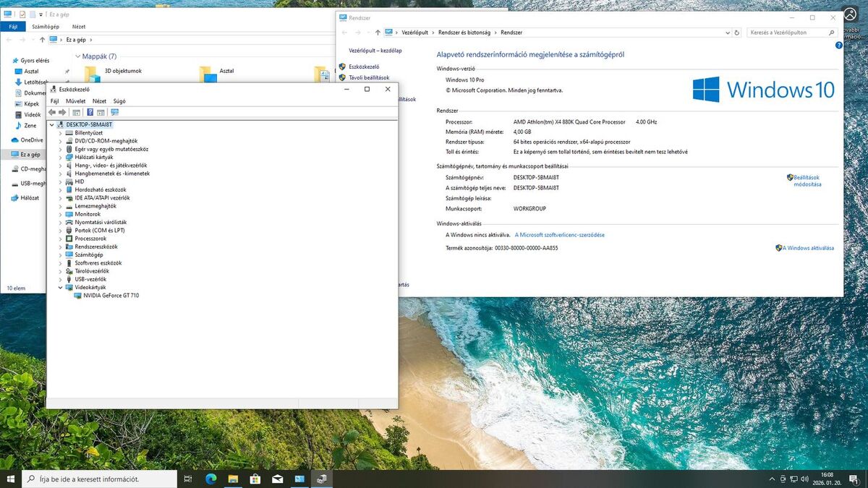The height and width of the screenshot is (488, 868).
Task: Expand the Processzorok category
Action: tap(60, 239)
